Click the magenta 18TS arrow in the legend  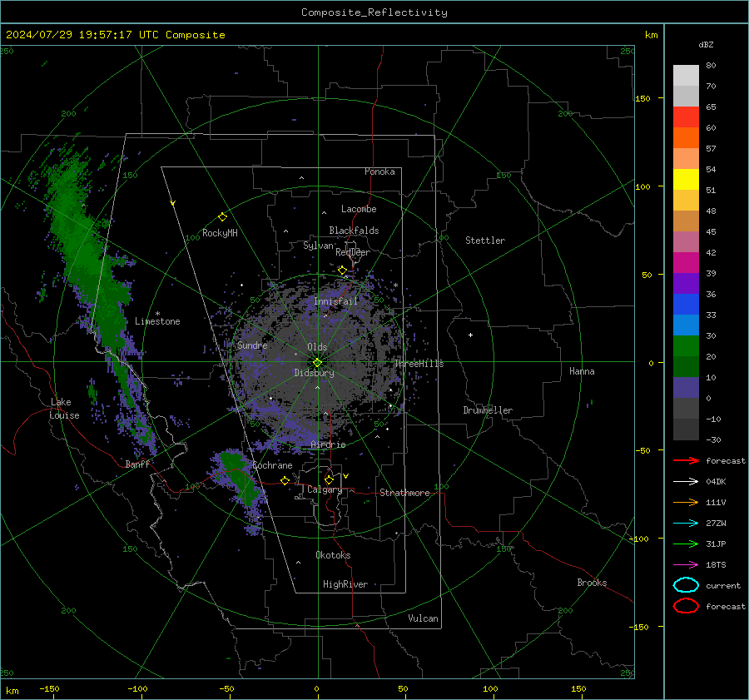coord(686,565)
